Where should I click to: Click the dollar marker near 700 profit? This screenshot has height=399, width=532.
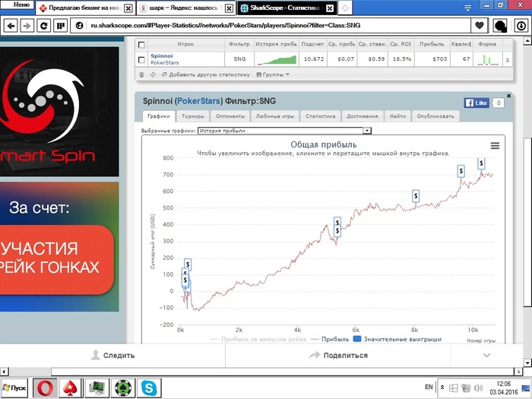[461, 171]
